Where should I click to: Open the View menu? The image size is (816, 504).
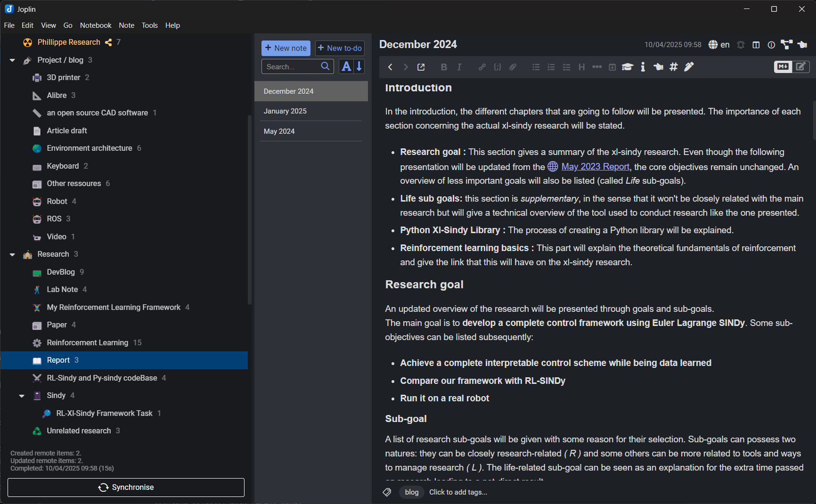coord(49,25)
